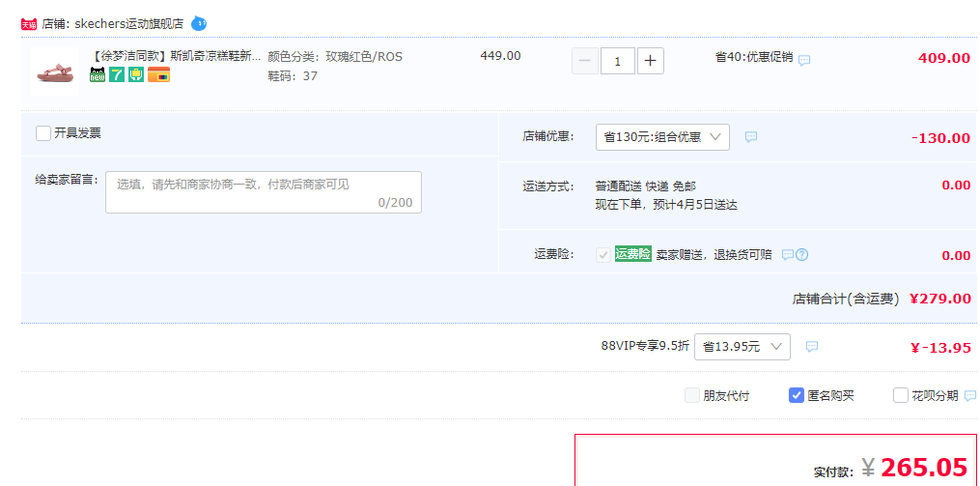
Task: Click the red item subtotal 409.00
Action: pos(943,58)
